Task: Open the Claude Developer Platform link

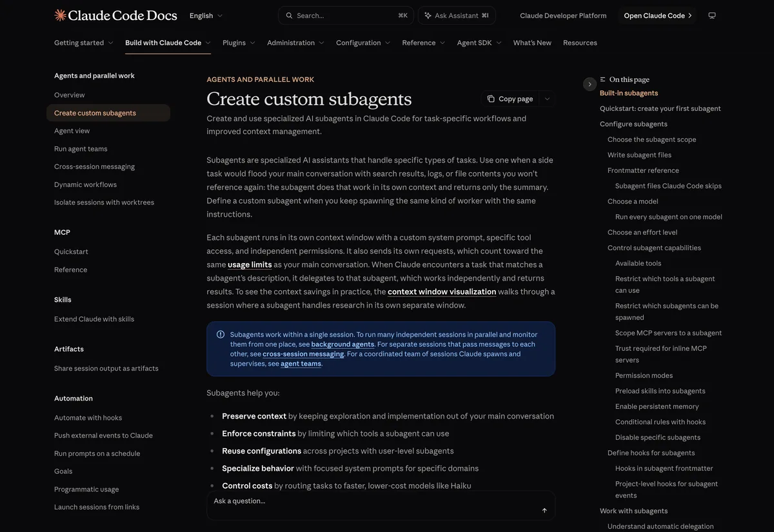Action: click(x=563, y=15)
